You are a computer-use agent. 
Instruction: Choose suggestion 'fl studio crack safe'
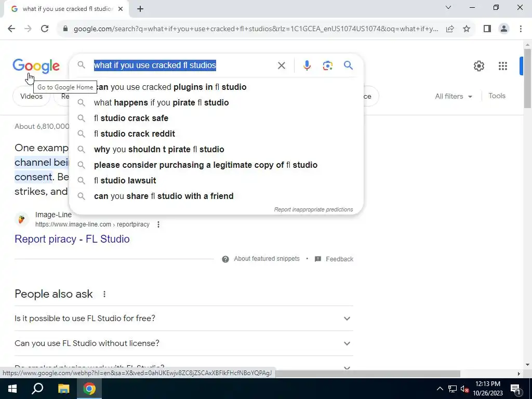(216, 118)
